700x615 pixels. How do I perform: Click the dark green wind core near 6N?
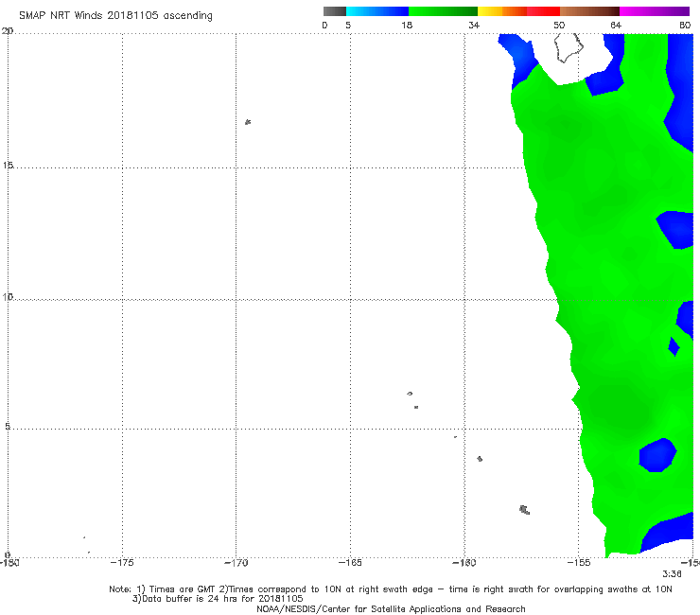click(622, 408)
